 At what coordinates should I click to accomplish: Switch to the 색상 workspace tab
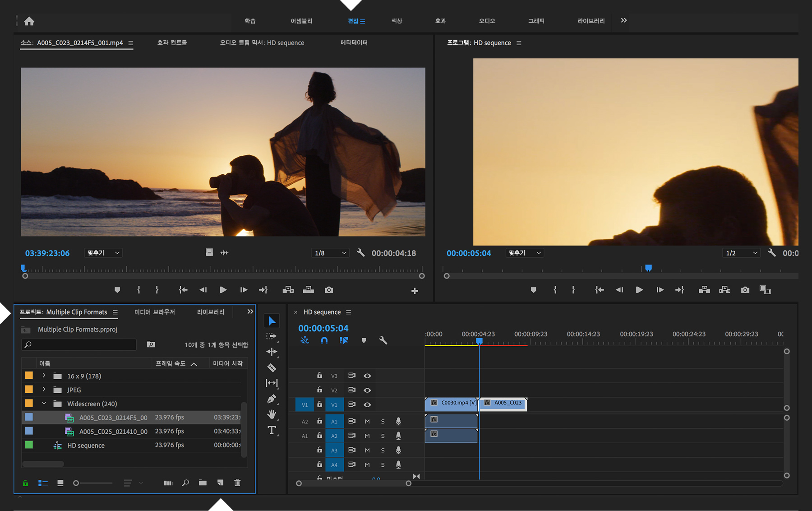pos(397,21)
